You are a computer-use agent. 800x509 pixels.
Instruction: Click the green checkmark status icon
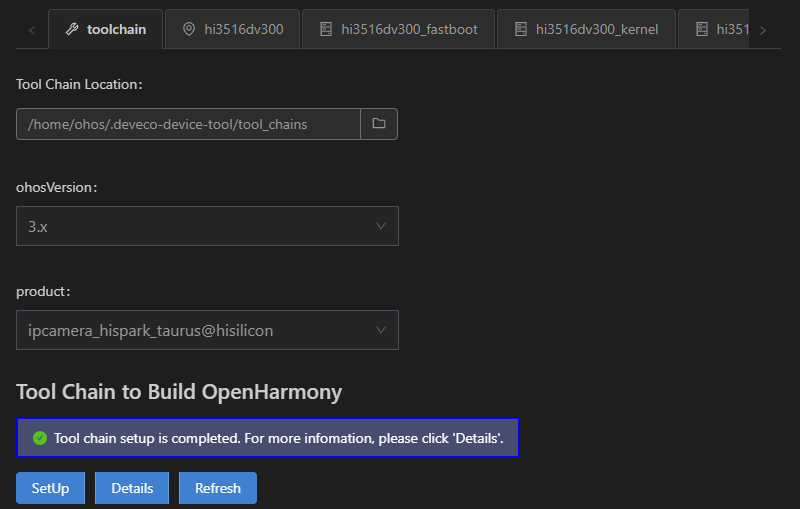[40, 438]
